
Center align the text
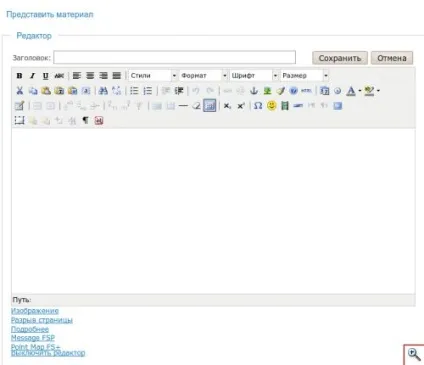pos(90,76)
